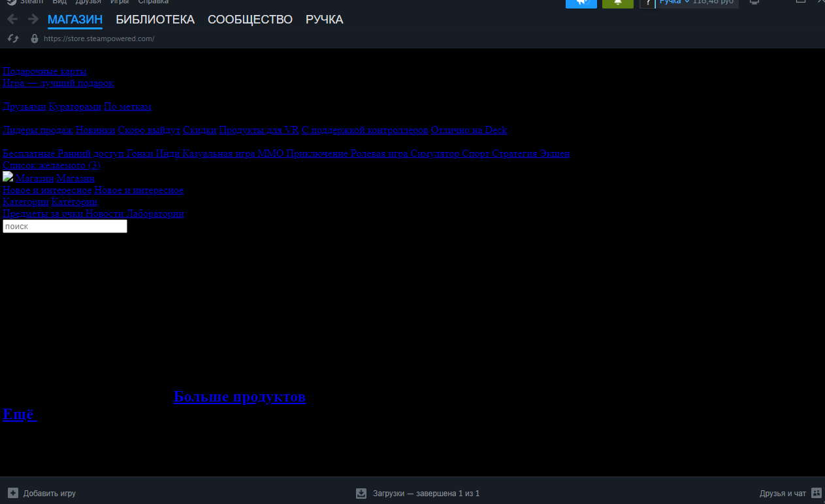Switch to Big Picture mode via monitor icon
Viewport: 825px width, 504px height.
(x=754, y=3)
